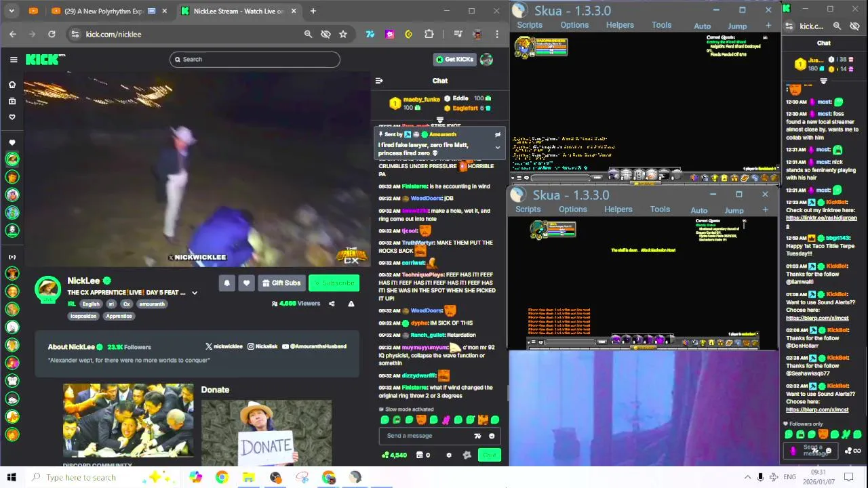This screenshot has height=488, width=868.
Task: Follow NickLee with the heart button
Action: coord(247,283)
